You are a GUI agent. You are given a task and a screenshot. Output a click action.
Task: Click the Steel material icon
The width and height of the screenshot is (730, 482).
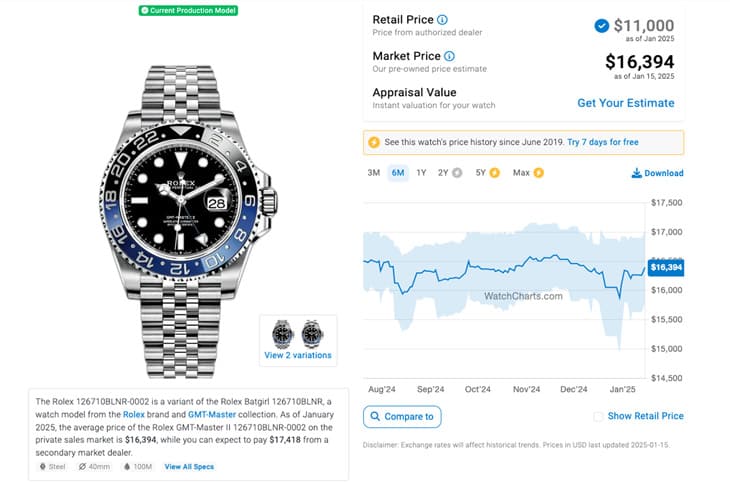point(44,467)
